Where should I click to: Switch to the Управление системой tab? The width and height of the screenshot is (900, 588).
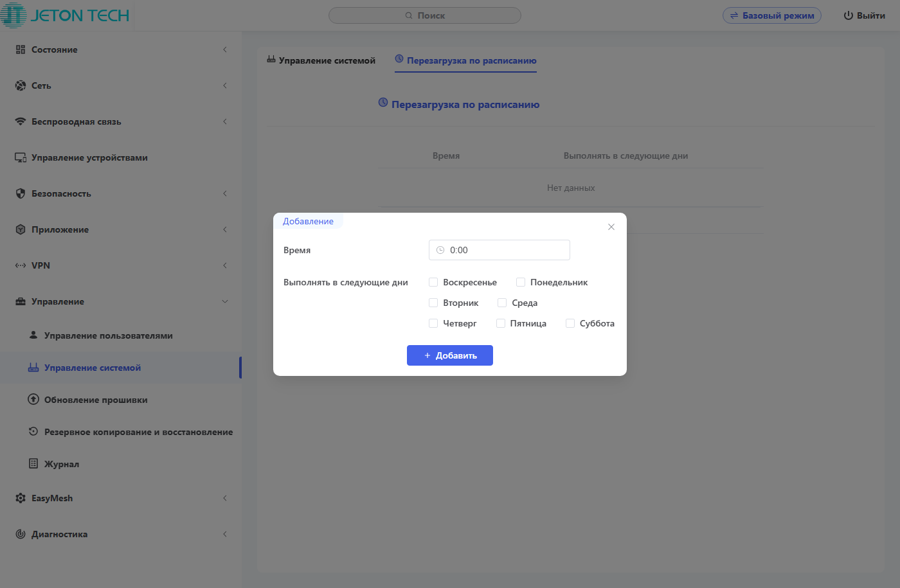tap(321, 60)
